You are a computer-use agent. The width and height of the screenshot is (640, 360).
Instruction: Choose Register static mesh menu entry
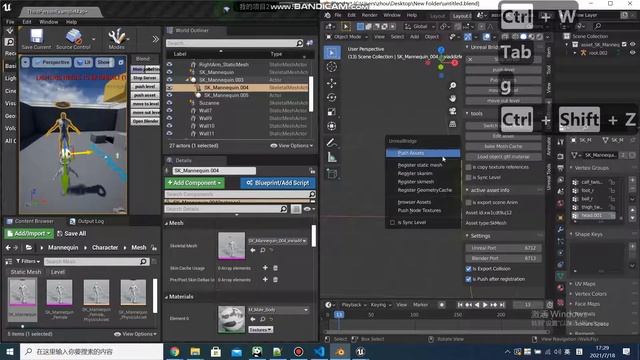click(x=420, y=165)
